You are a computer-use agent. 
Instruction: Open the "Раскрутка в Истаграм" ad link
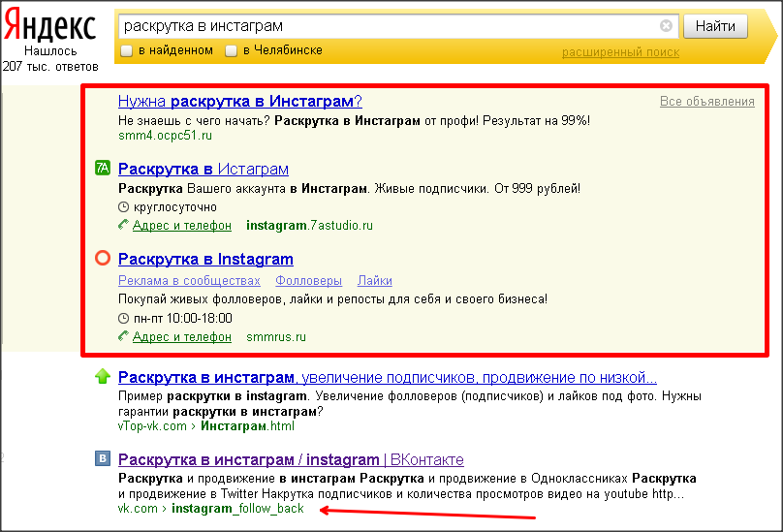[x=203, y=169]
